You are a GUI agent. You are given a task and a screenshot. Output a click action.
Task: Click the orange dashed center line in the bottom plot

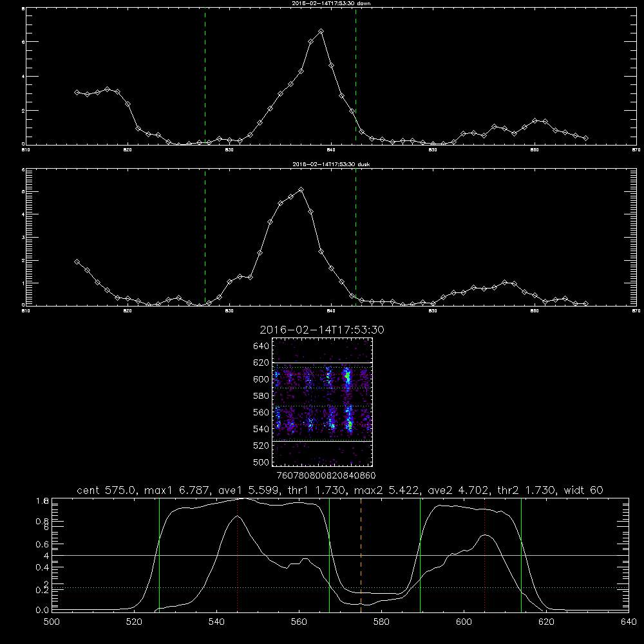point(361,555)
